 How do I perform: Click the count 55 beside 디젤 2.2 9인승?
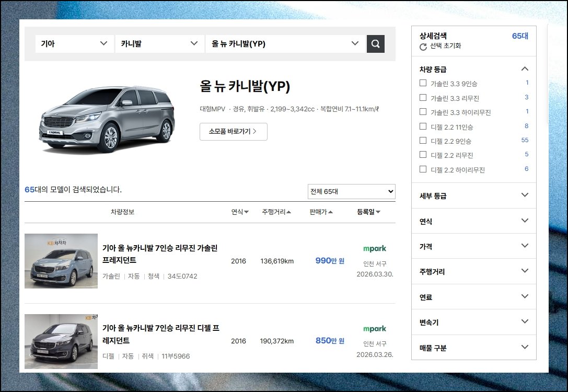click(x=525, y=140)
